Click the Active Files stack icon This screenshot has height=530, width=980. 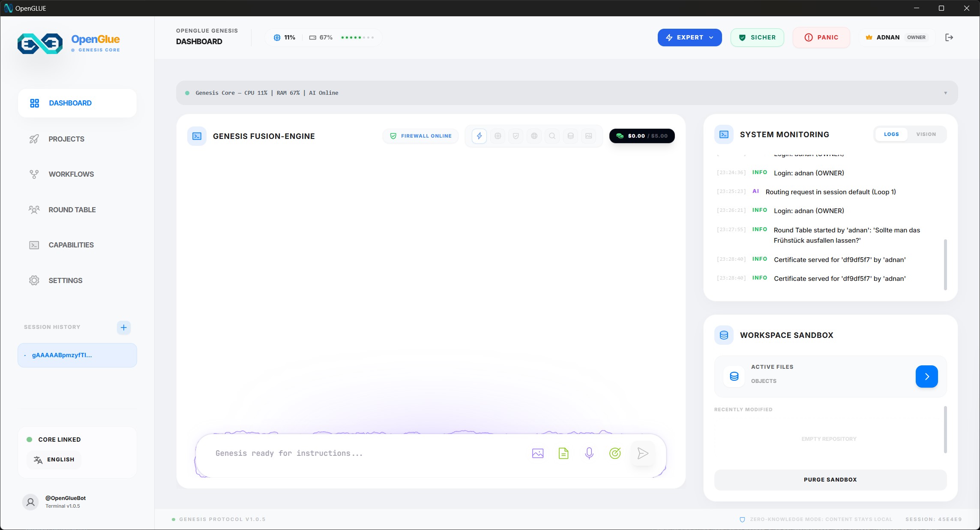click(734, 376)
